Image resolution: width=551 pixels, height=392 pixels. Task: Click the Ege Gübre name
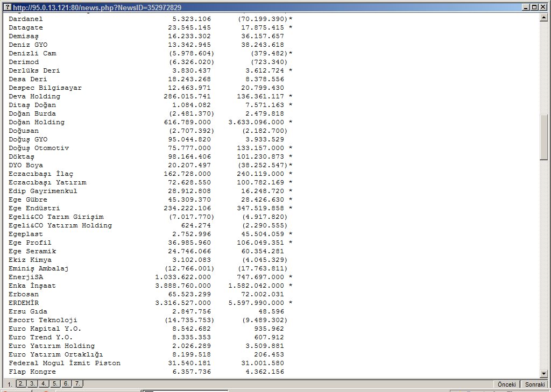tap(28, 199)
